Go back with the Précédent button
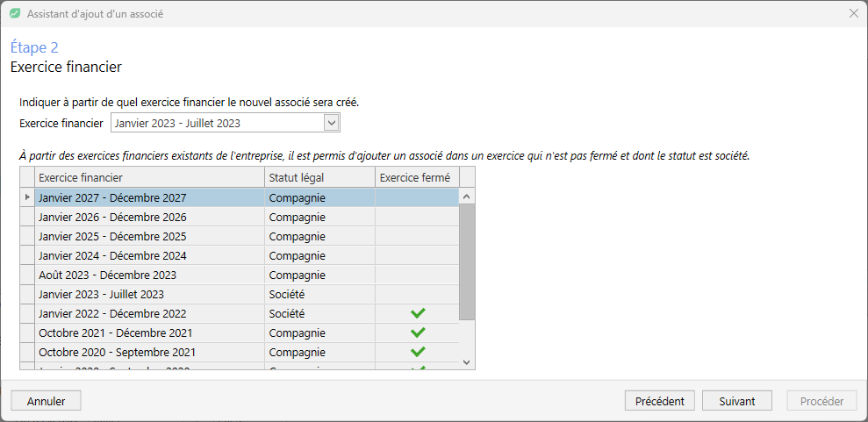 660,401
